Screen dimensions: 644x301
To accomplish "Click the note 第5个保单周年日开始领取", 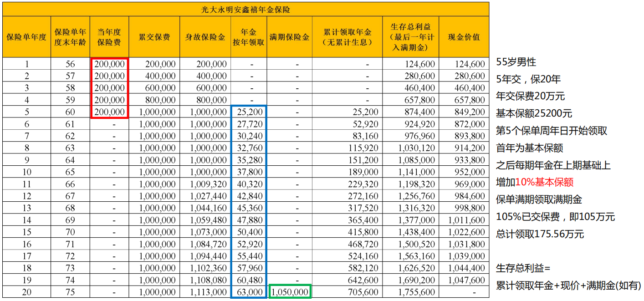I will click(552, 131).
